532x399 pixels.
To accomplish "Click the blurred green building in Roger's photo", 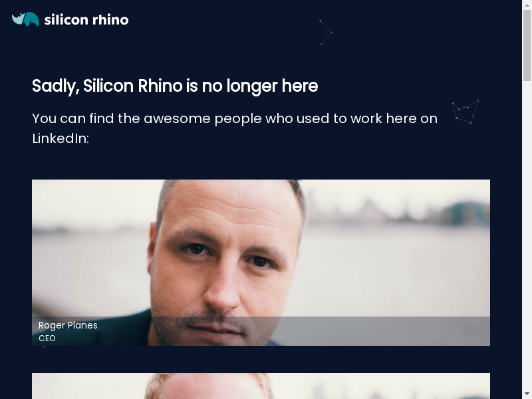I will (x=467, y=213).
